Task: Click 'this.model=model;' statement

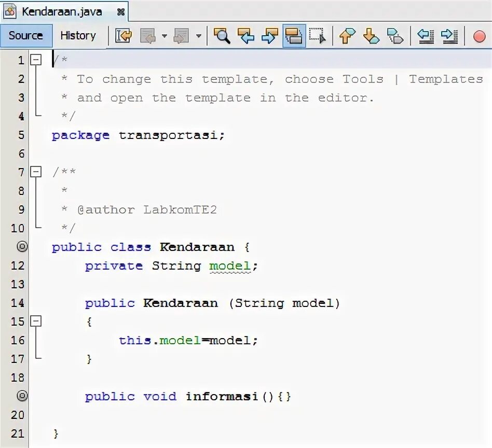Action: coord(188,341)
